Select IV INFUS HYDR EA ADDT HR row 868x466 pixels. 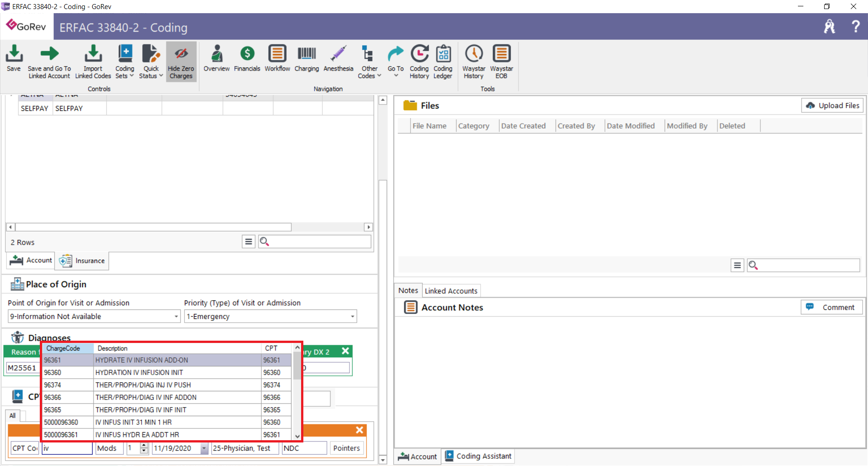coord(167,435)
